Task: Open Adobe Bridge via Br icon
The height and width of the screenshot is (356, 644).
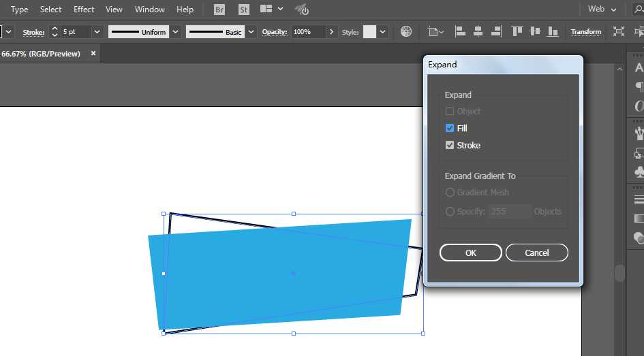Action: point(219,10)
